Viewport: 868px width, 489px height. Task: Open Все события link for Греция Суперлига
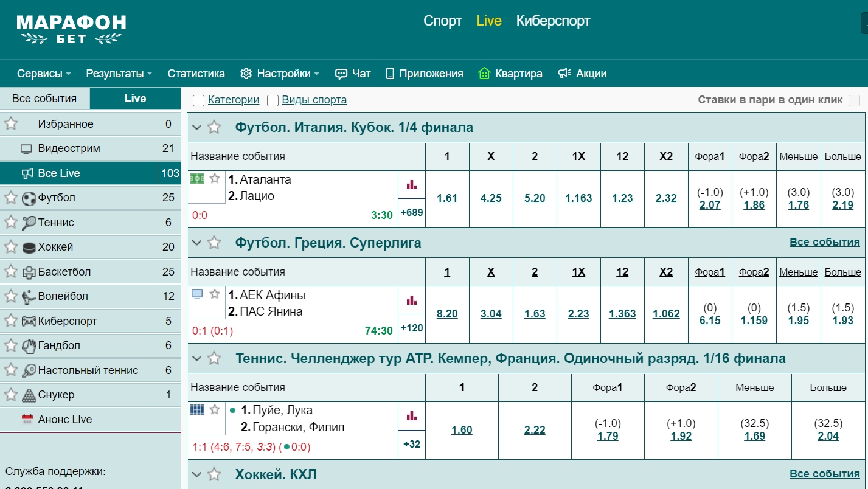coord(825,242)
